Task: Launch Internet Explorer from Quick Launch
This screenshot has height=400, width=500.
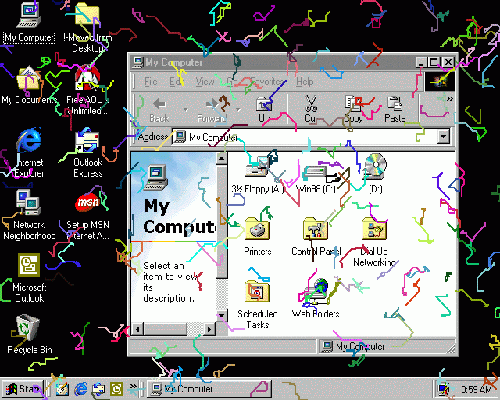Action: [81, 389]
